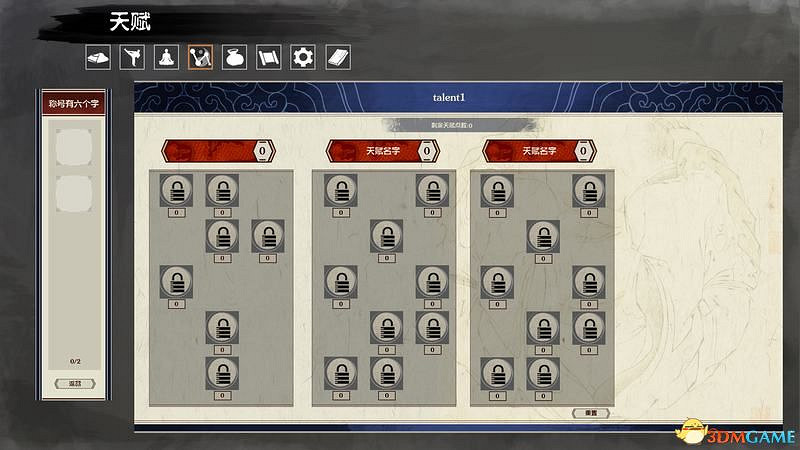Screen dimensions: 800x450
Task: Select the highlighted talent tree icon
Action: click(201, 58)
